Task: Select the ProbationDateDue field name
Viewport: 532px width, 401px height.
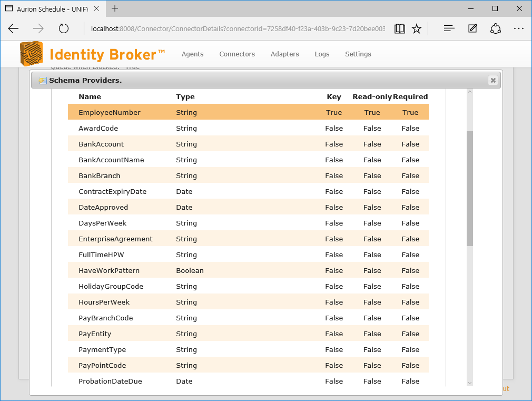Action: tap(110, 382)
